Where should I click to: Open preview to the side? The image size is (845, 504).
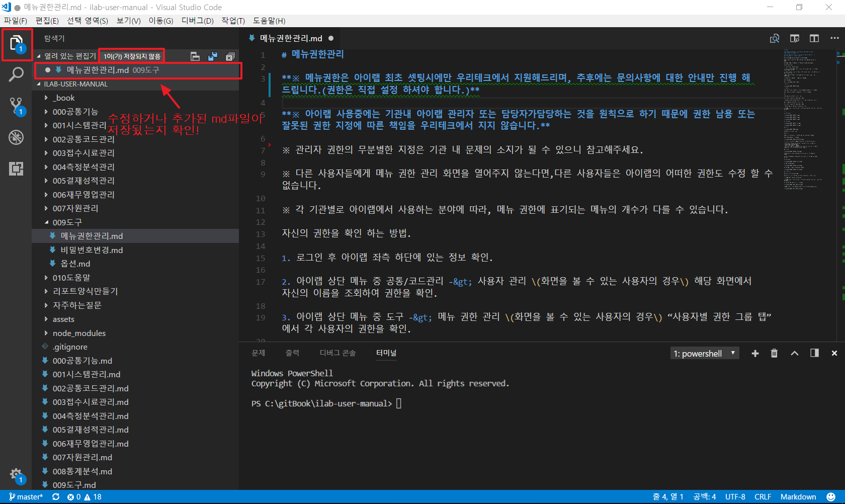pyautogui.click(x=795, y=39)
